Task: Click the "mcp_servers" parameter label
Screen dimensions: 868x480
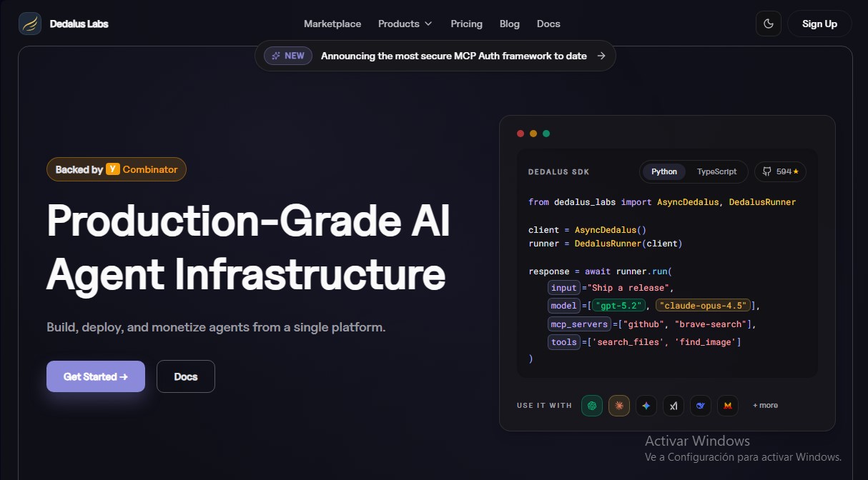Action: pos(579,324)
